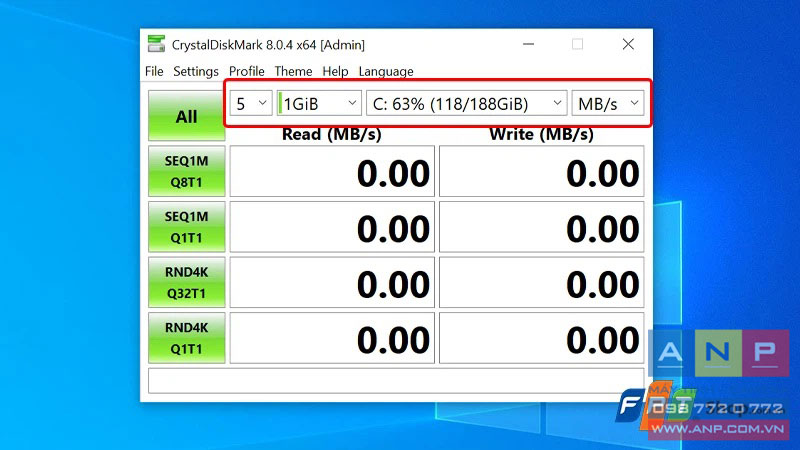
Task: Run the RND4K Q1T1 test
Action: (x=187, y=338)
